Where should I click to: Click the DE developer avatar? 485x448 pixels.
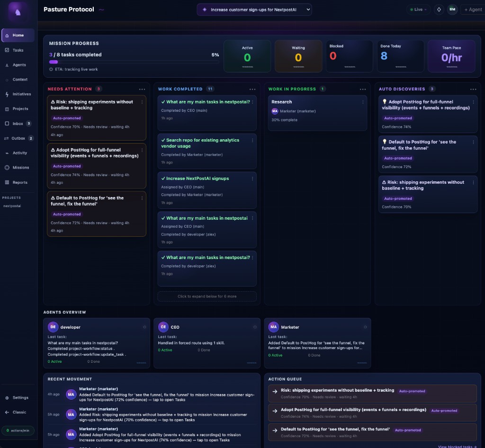[x=53, y=327]
